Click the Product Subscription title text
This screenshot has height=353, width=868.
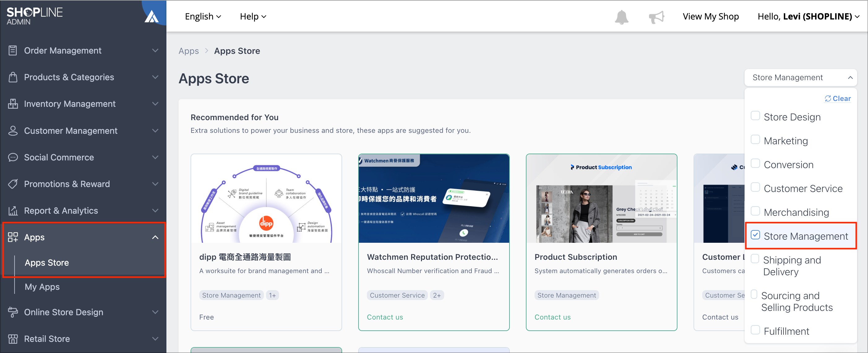coord(575,257)
